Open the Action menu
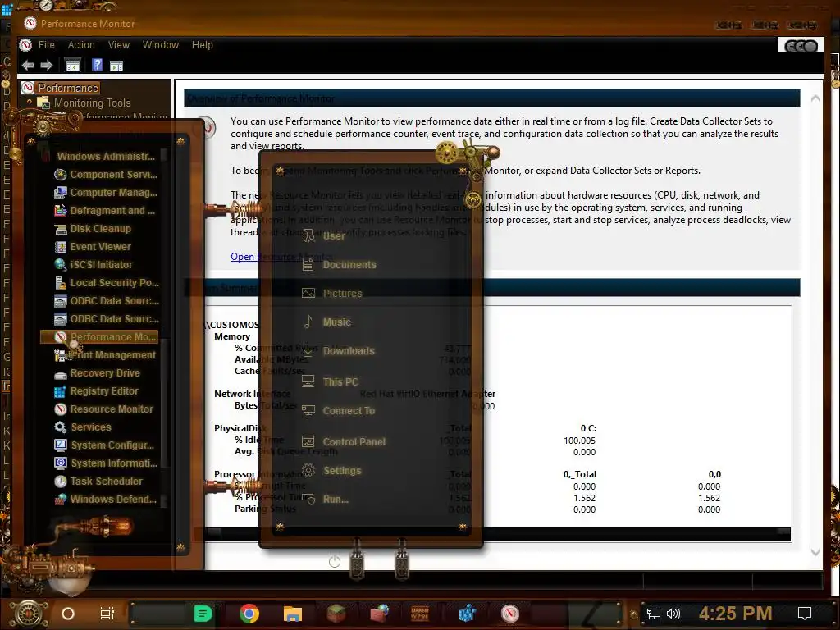This screenshot has width=840, height=630. point(81,45)
